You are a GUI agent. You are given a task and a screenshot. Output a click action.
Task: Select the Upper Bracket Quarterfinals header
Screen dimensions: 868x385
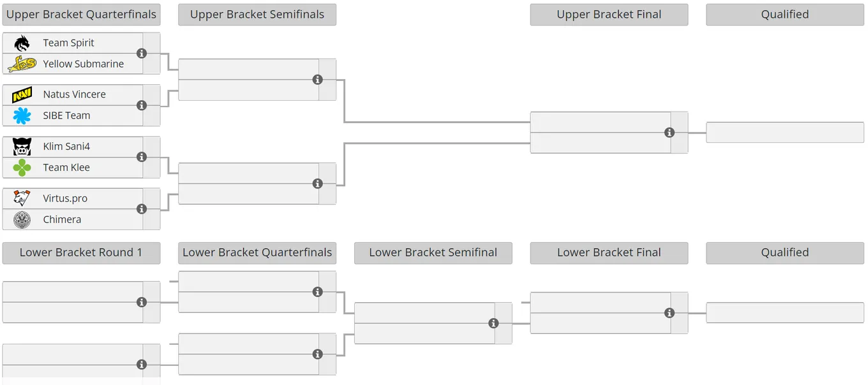pyautogui.click(x=81, y=15)
